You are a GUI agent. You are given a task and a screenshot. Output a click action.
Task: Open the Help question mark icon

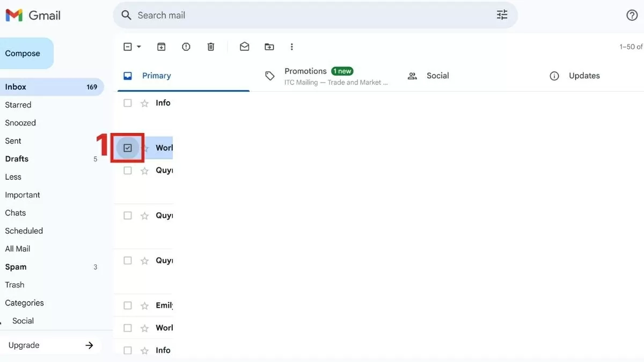coord(632,15)
